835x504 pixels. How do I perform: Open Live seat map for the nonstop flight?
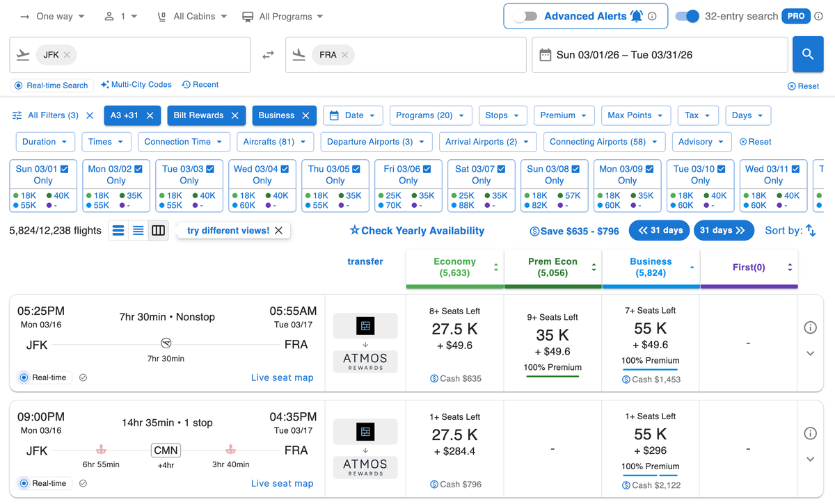point(282,377)
